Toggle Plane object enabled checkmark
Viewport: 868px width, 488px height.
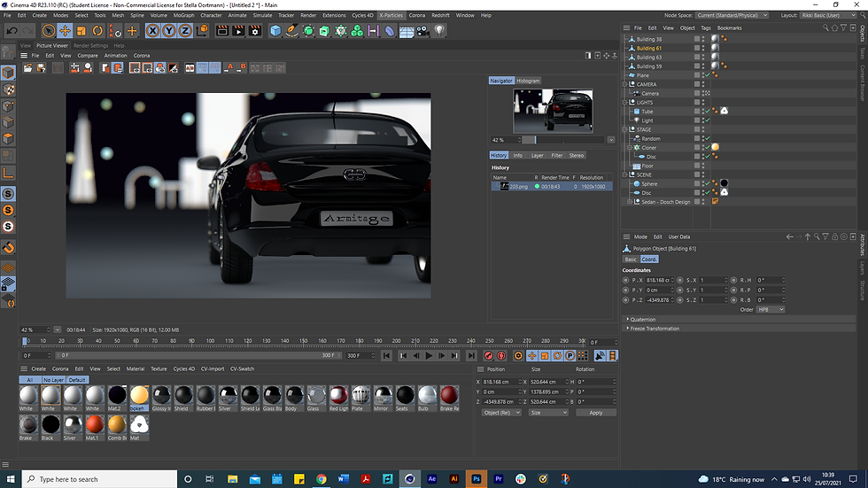pos(707,75)
